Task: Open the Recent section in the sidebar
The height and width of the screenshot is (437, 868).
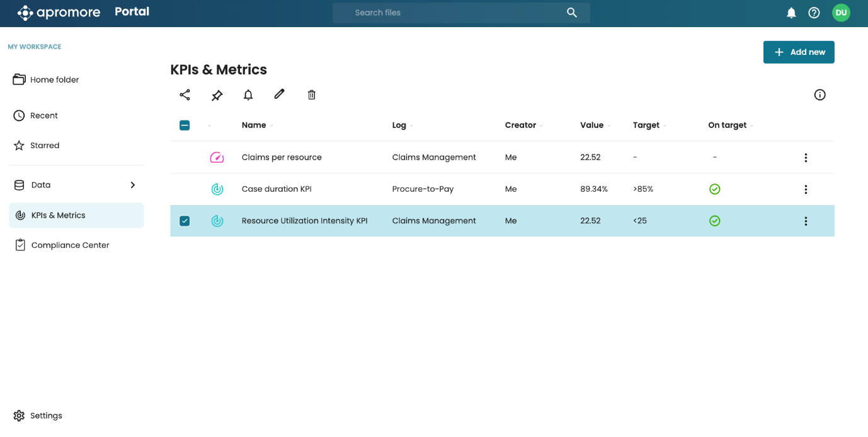Action: tap(43, 115)
